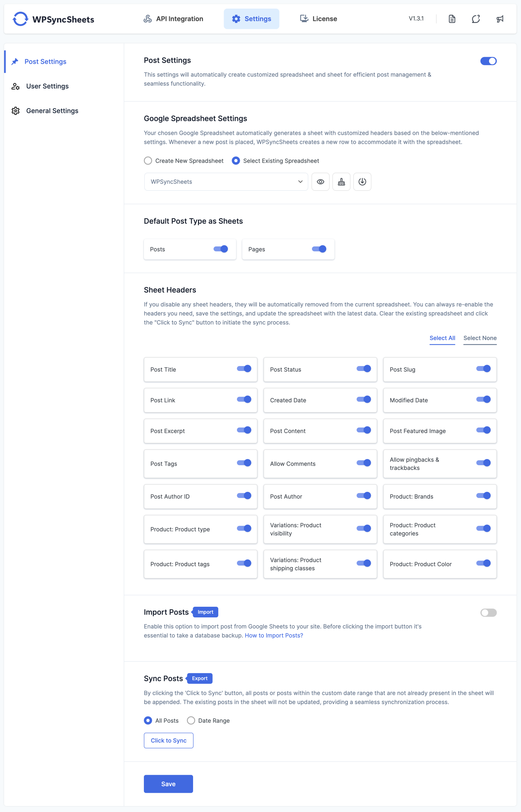The width and height of the screenshot is (521, 812).
Task: Toggle the Product: Brands header
Action: 483,496
